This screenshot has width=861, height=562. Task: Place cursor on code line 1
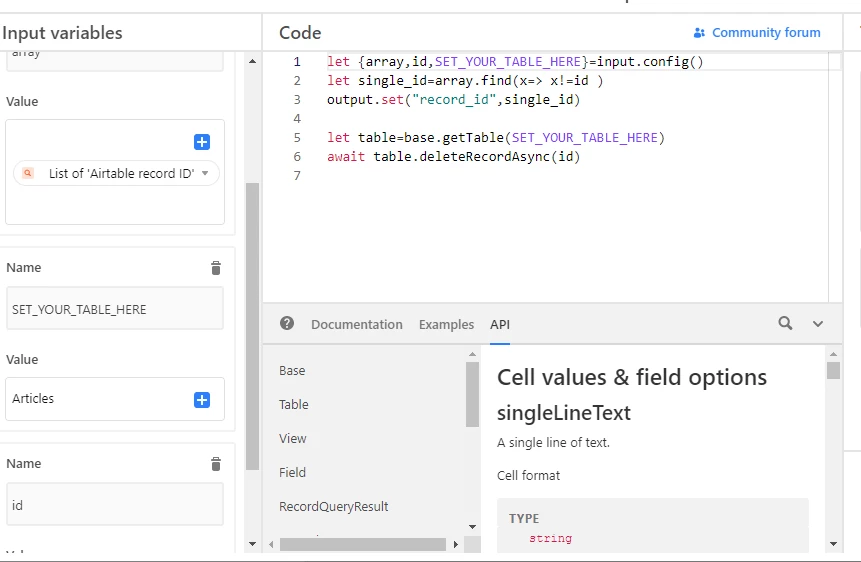515,62
